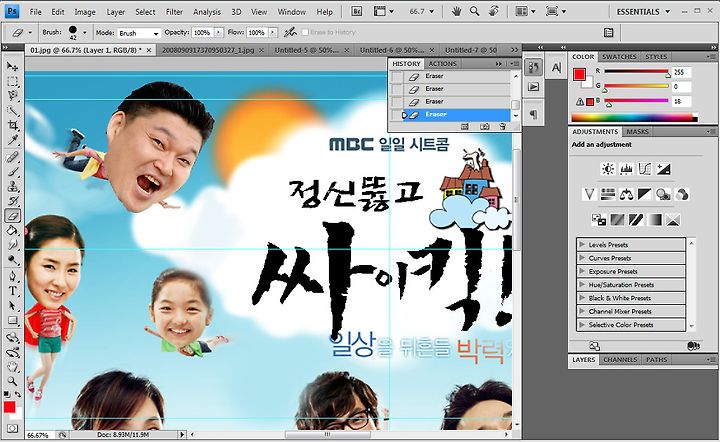Toggle Quick Mask mode
This screenshot has width=720, height=442.
[12, 429]
